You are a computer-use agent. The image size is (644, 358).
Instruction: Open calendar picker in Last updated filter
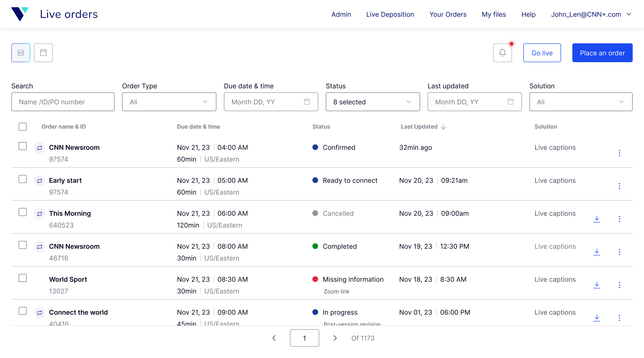pos(510,102)
